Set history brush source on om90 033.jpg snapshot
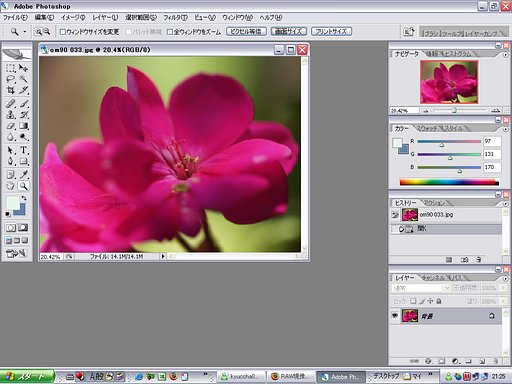This screenshot has width=512, height=384. [395, 215]
